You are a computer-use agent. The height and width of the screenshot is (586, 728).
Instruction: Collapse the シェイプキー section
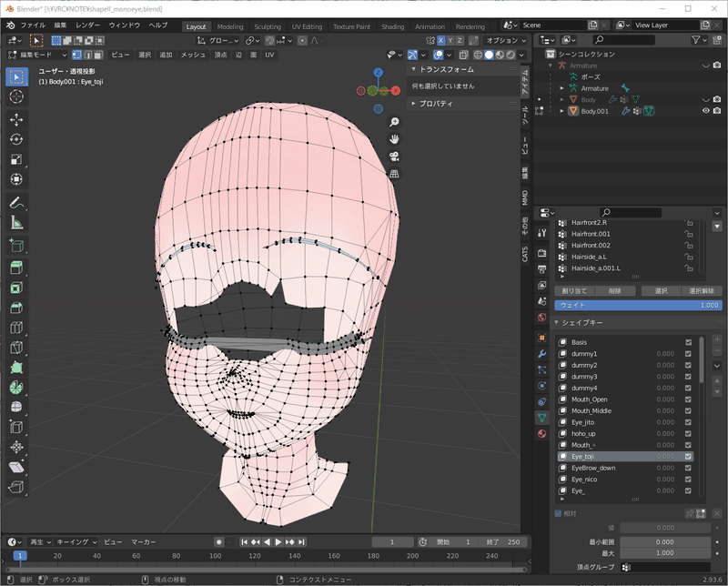(x=557, y=322)
